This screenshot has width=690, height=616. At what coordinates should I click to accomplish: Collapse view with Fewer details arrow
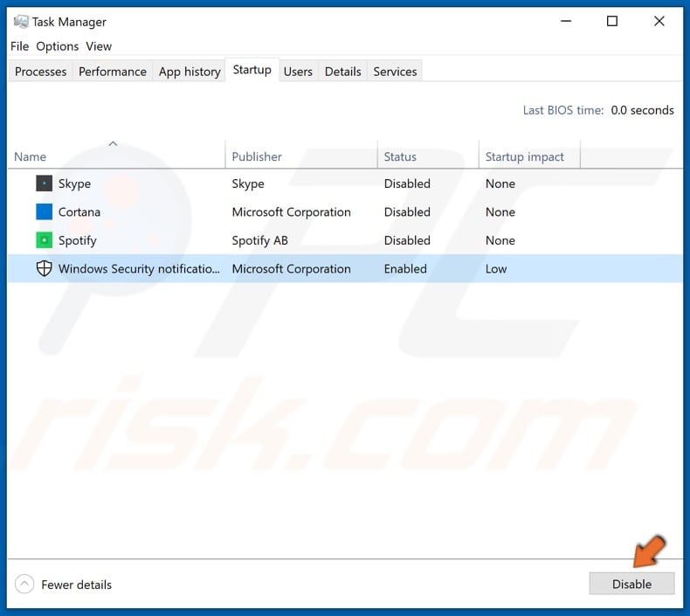(24, 585)
